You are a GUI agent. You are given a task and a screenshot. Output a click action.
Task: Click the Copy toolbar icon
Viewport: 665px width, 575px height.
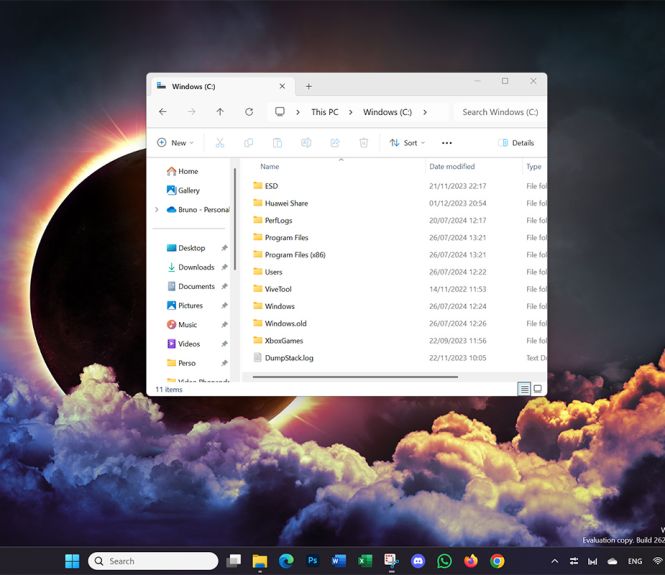click(249, 143)
